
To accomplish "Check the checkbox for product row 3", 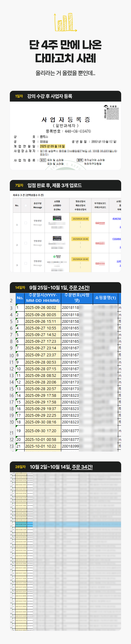I will tap(26, 263).
